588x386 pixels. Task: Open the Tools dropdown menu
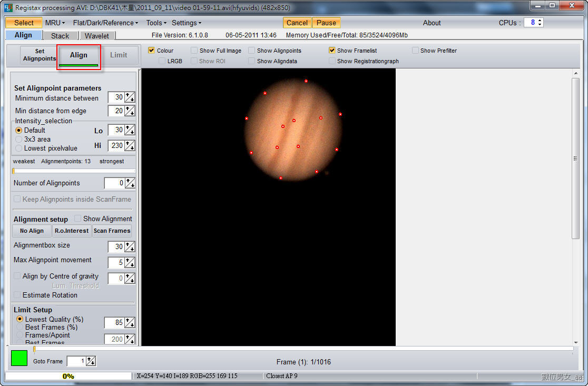pos(156,23)
